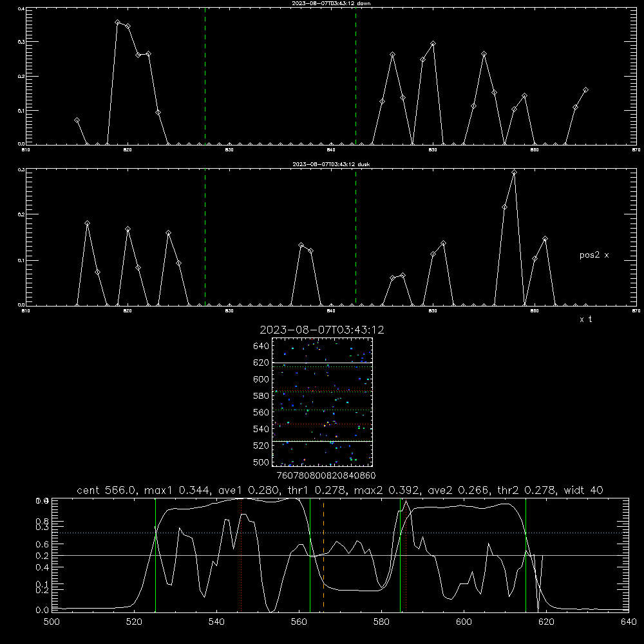
Task: Click the '540' y-axis label of center image
Action: (261, 429)
